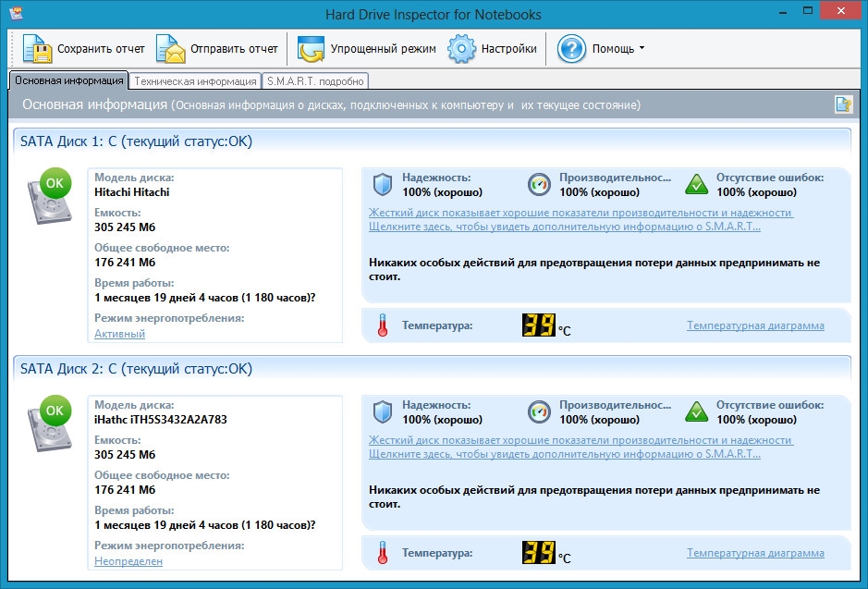Expand the Помощь dropdown arrow
This screenshot has width=868, height=589.
(x=642, y=49)
